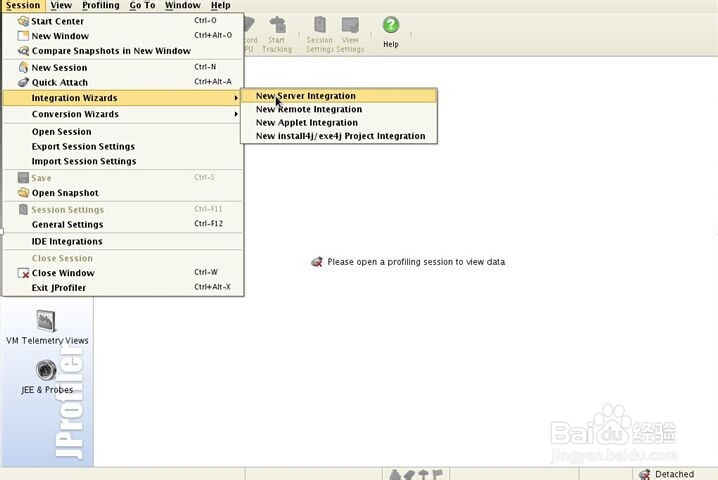Select Open Snapshot entry
This screenshot has width=718, height=480.
[x=124, y=193]
